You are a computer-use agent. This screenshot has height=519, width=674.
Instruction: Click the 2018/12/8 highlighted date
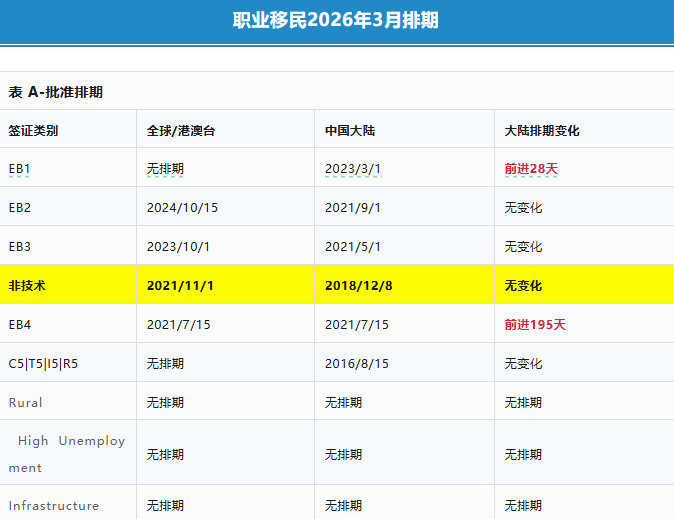[x=358, y=286]
